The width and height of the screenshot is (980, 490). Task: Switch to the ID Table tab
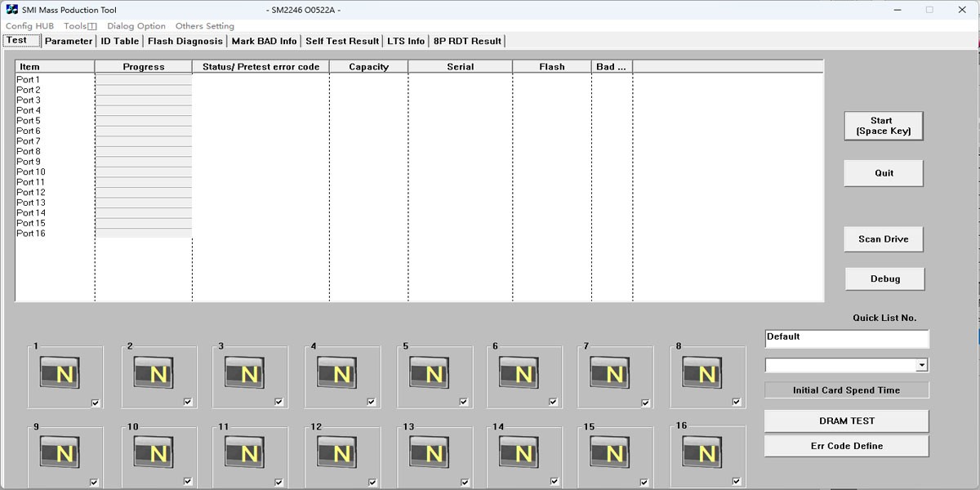coord(120,41)
